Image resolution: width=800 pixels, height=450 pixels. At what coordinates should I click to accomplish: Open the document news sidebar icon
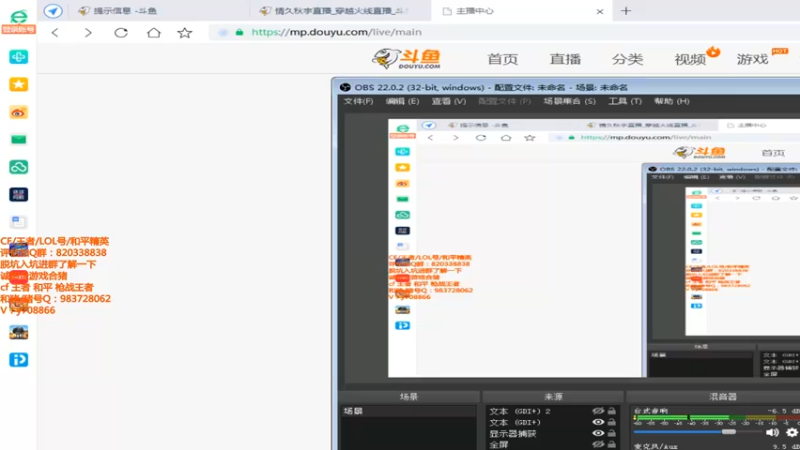pyautogui.click(x=18, y=222)
